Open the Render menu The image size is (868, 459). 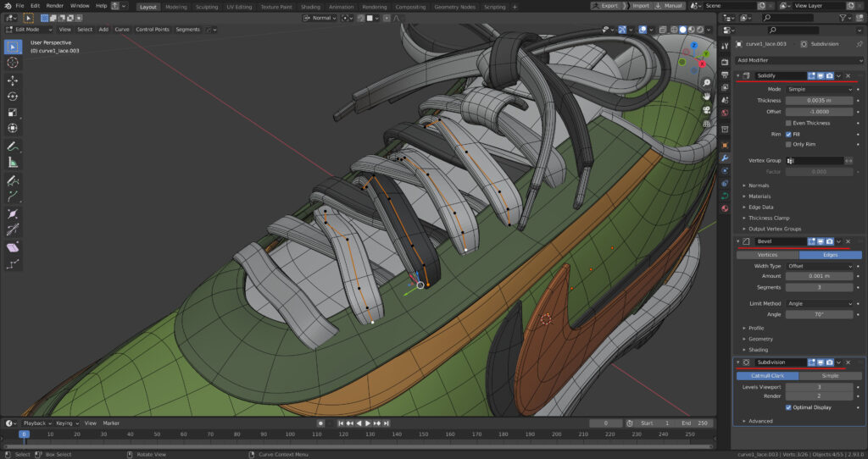coord(55,6)
